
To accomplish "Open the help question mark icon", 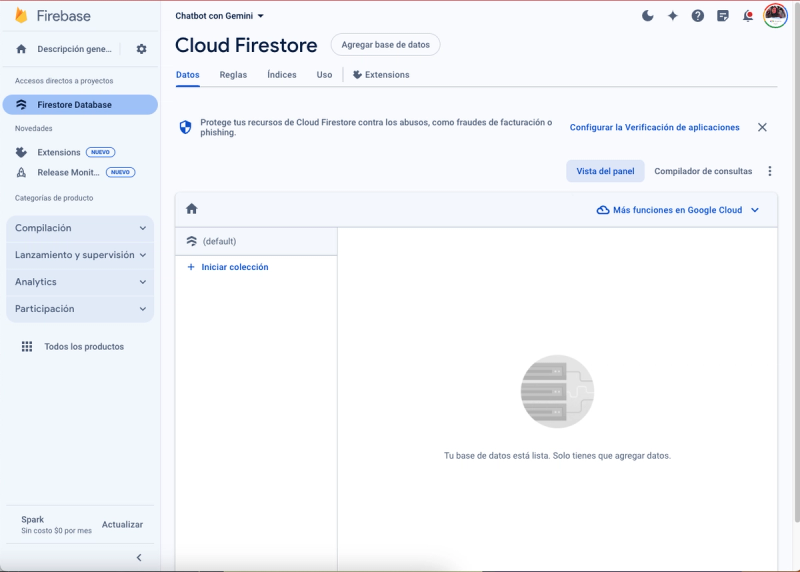I will (x=697, y=16).
